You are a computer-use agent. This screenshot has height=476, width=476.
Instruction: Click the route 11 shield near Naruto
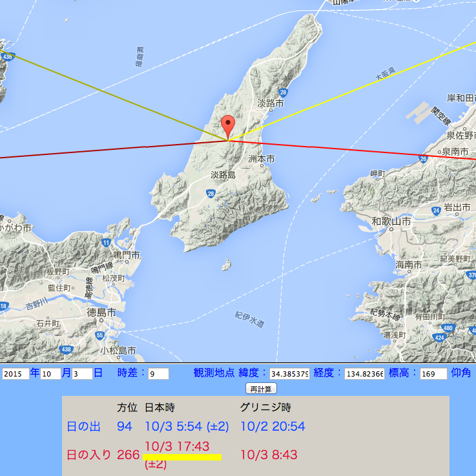(x=106, y=242)
